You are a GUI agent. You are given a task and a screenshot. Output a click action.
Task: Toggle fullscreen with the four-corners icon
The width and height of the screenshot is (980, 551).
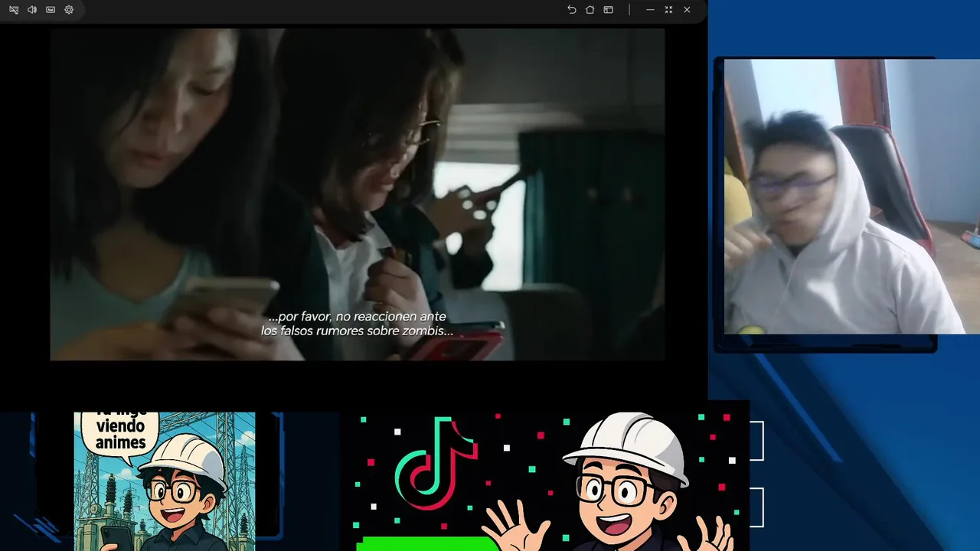[x=668, y=10]
